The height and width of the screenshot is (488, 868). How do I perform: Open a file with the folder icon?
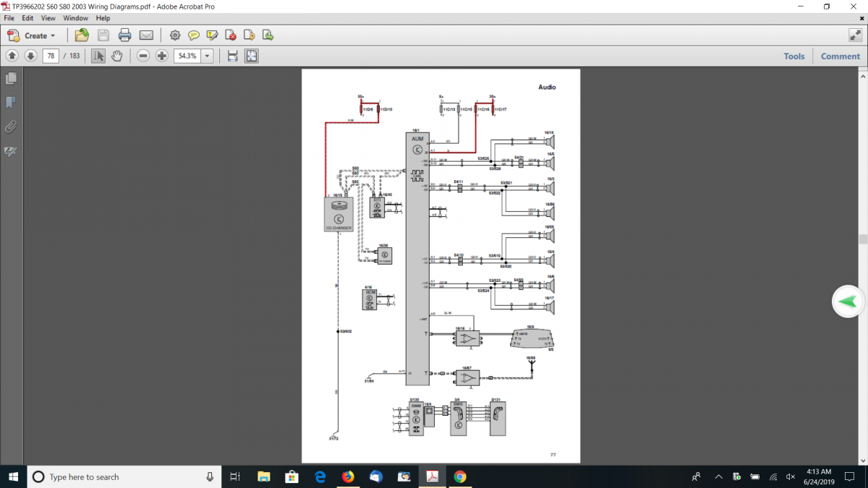coord(82,35)
